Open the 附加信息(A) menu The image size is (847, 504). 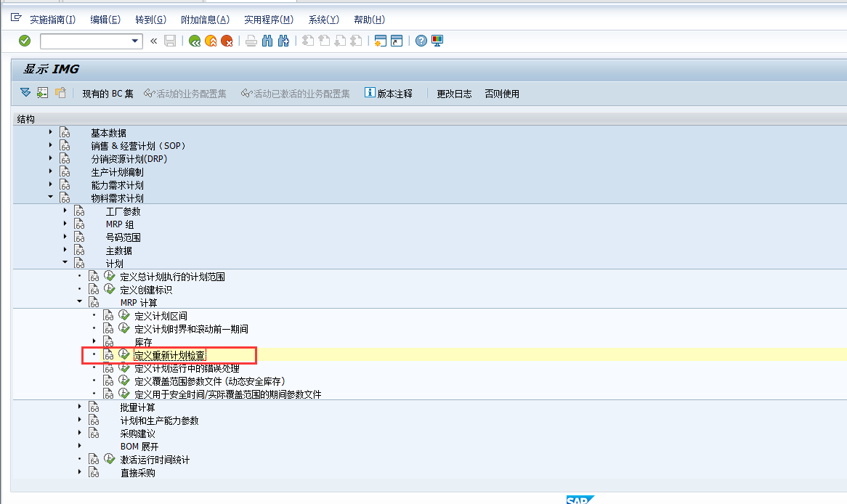206,20
